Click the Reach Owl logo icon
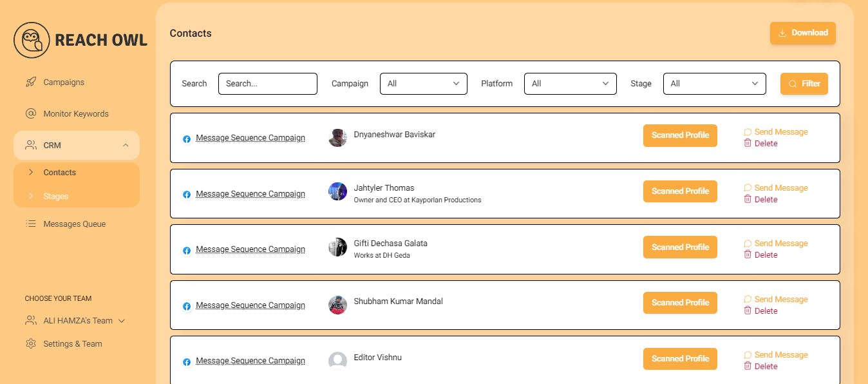Image resolution: width=868 pixels, height=384 pixels. [x=32, y=40]
